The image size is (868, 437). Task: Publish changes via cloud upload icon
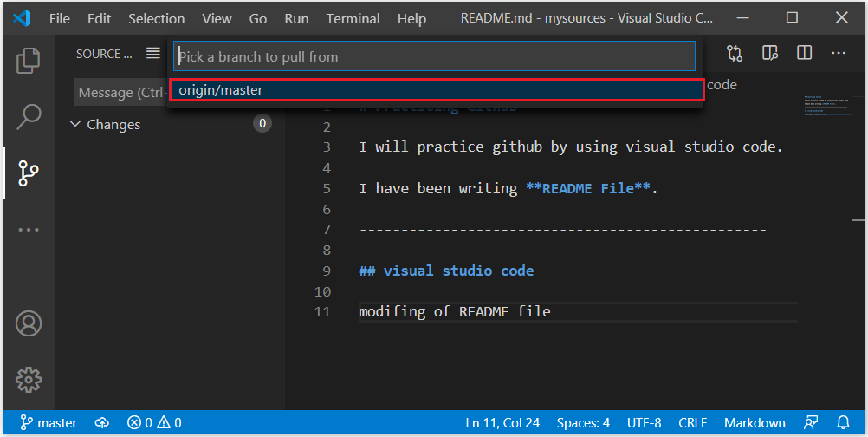pyautogui.click(x=102, y=423)
